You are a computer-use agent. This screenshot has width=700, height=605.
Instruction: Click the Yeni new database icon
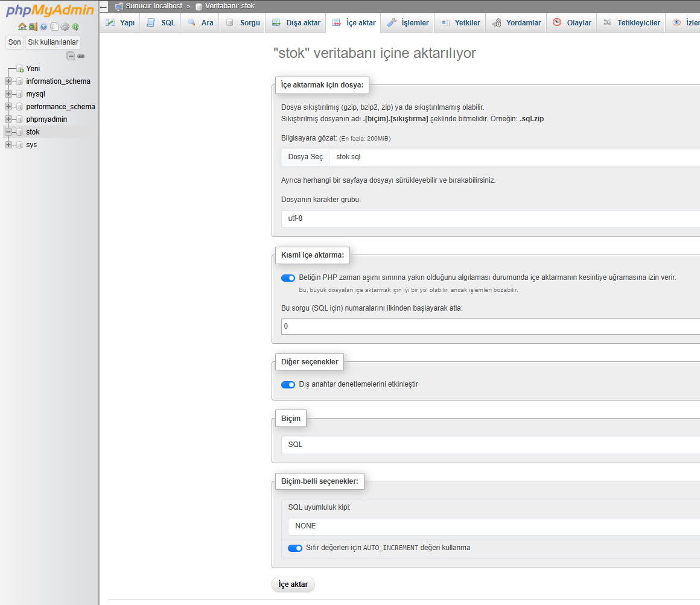[20, 69]
